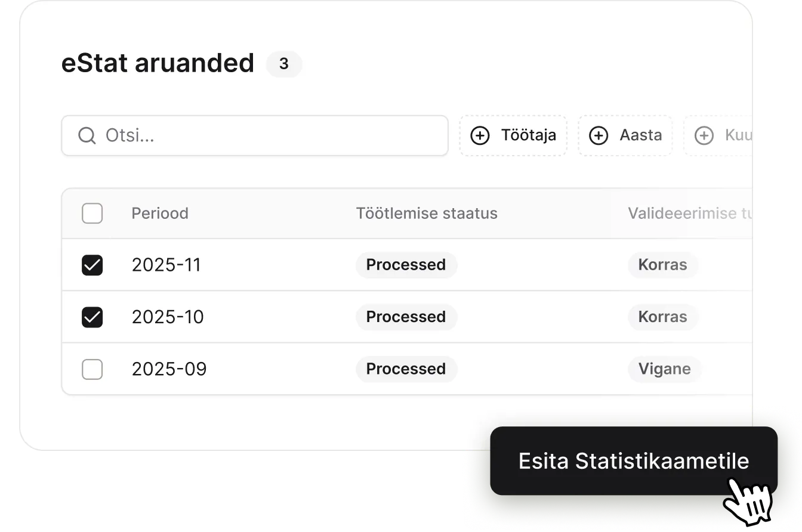Image resolution: width=802 pixels, height=532 pixels.
Task: Select the 2025-09 period row checkbox
Action: pyautogui.click(x=92, y=369)
